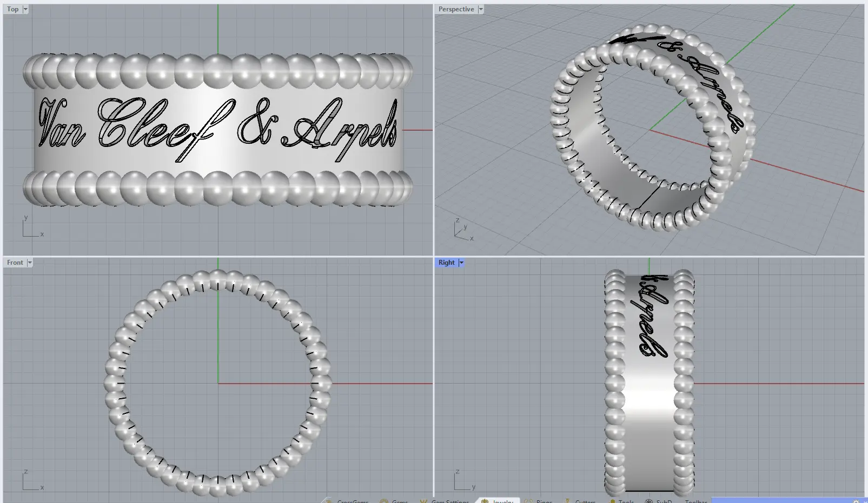The height and width of the screenshot is (503, 868).
Task: Open the Front viewport dropdown arrow
Action: point(30,263)
